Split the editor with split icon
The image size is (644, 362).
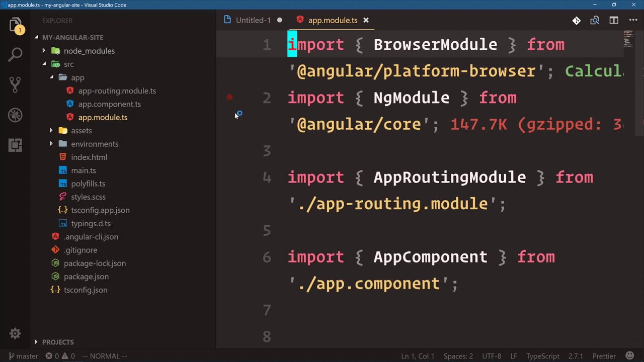coord(614,21)
